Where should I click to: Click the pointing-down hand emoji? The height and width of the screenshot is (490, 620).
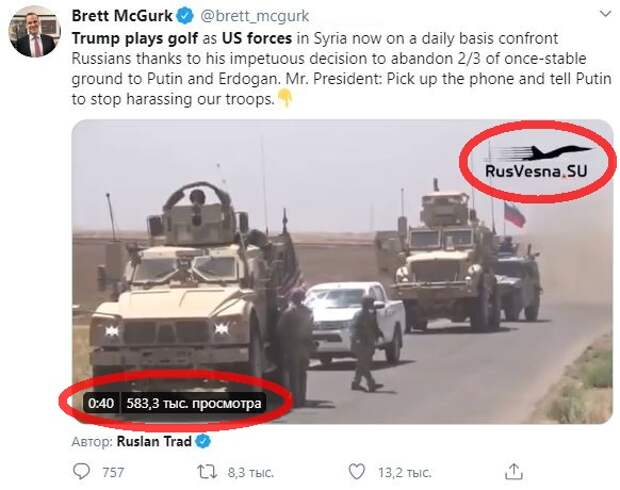[x=285, y=98]
